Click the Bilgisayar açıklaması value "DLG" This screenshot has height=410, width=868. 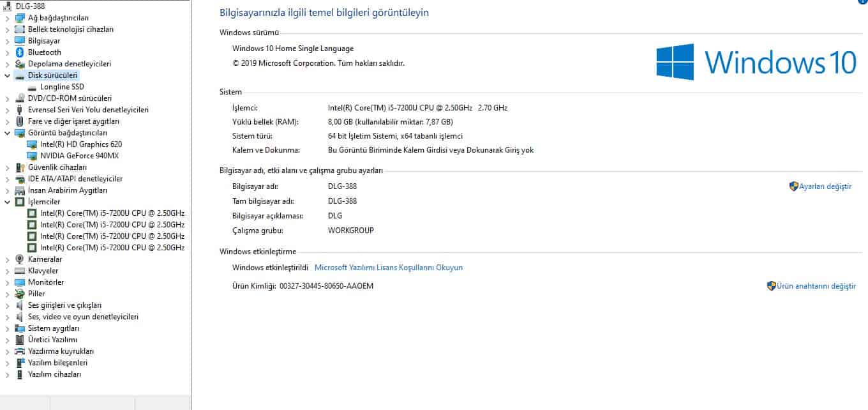point(335,216)
